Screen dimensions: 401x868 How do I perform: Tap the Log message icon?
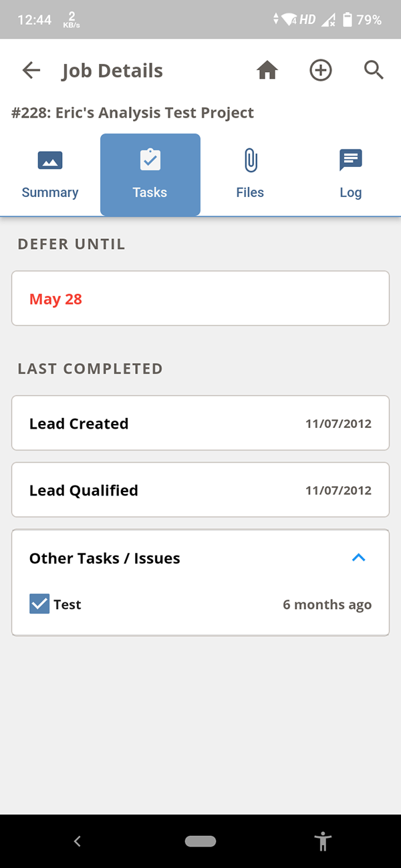pos(350,160)
